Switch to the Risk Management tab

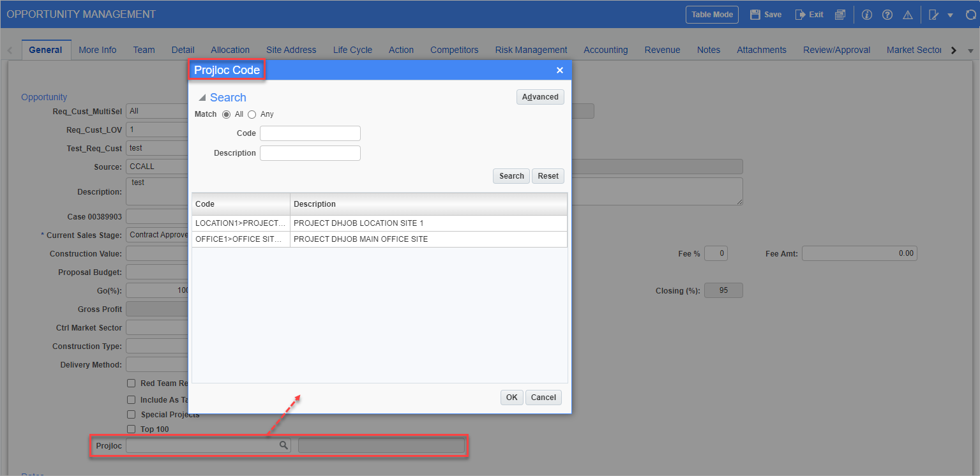click(531, 49)
